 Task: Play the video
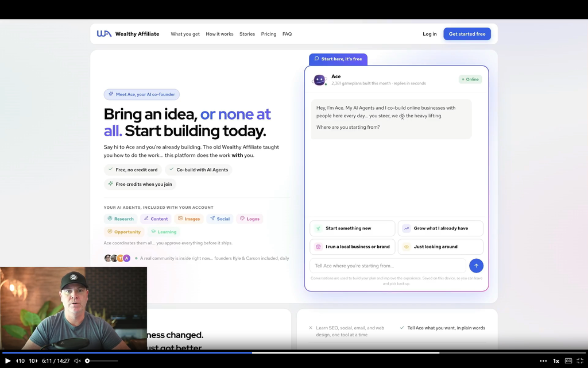pos(7,361)
